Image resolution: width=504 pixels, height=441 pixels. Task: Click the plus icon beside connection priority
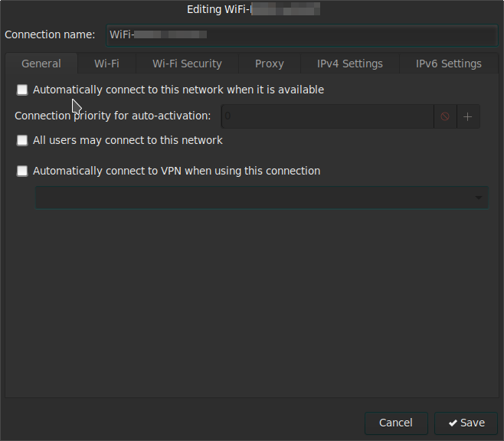pyautogui.click(x=468, y=116)
